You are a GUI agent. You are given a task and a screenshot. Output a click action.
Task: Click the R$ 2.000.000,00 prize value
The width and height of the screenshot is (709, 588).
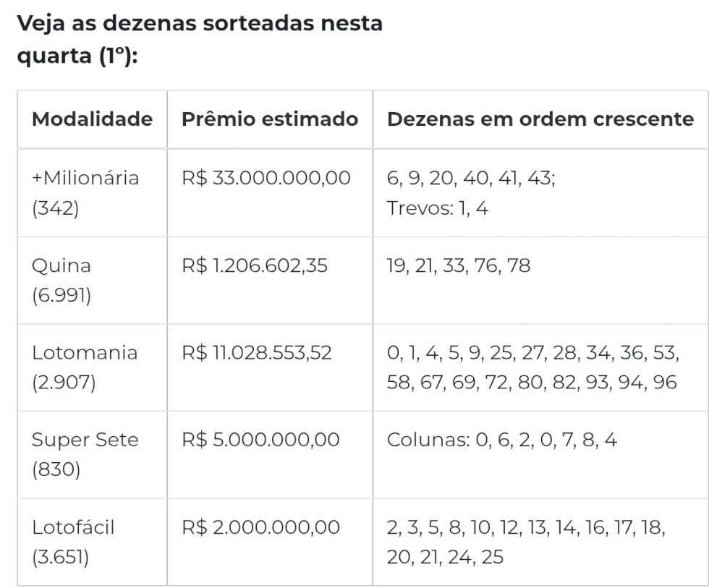(x=260, y=527)
